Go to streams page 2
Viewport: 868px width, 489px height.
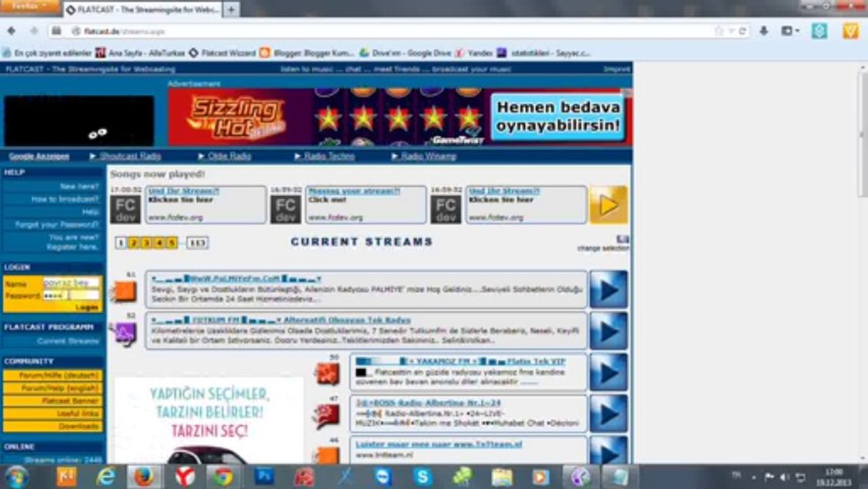tap(134, 243)
